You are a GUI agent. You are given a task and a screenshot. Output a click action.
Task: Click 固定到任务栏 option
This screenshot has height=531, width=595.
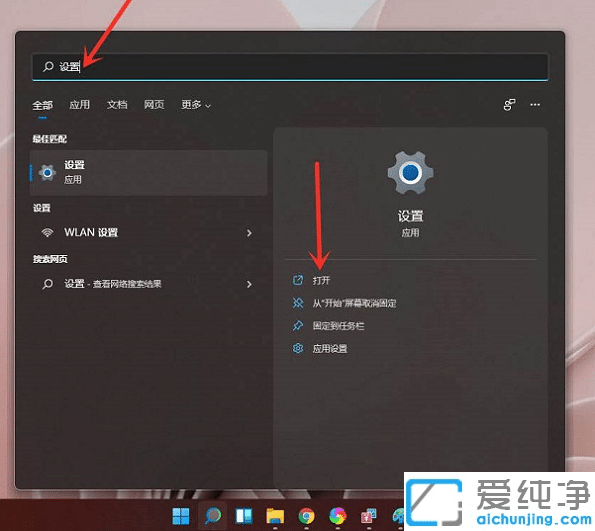[338, 326]
